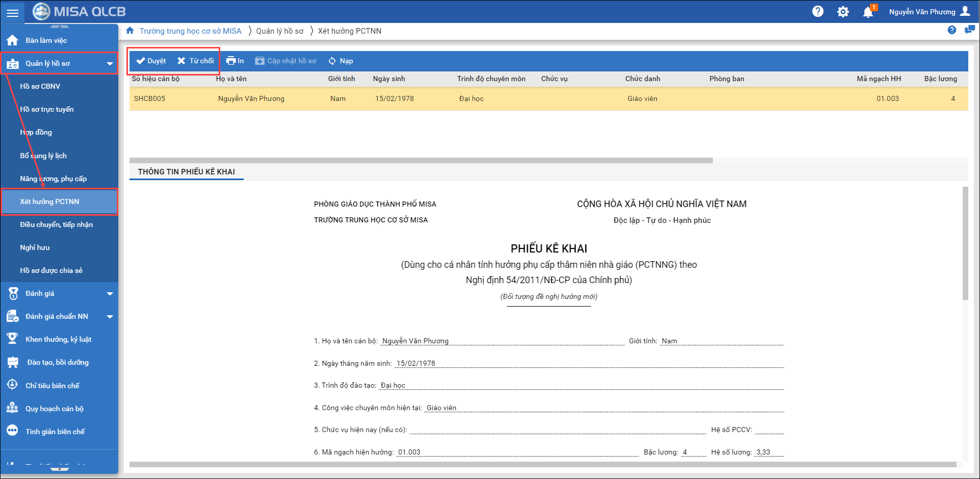
Task: Open settings gear icon
Action: [843, 12]
